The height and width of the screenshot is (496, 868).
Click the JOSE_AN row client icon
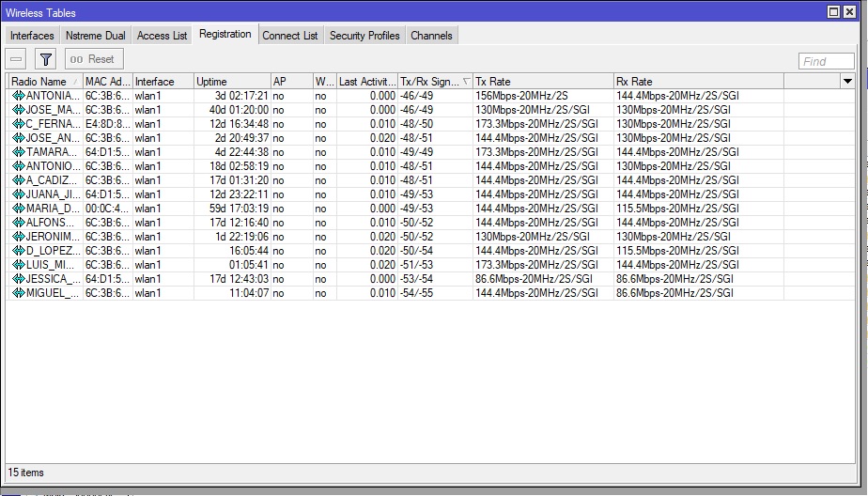click(x=18, y=138)
